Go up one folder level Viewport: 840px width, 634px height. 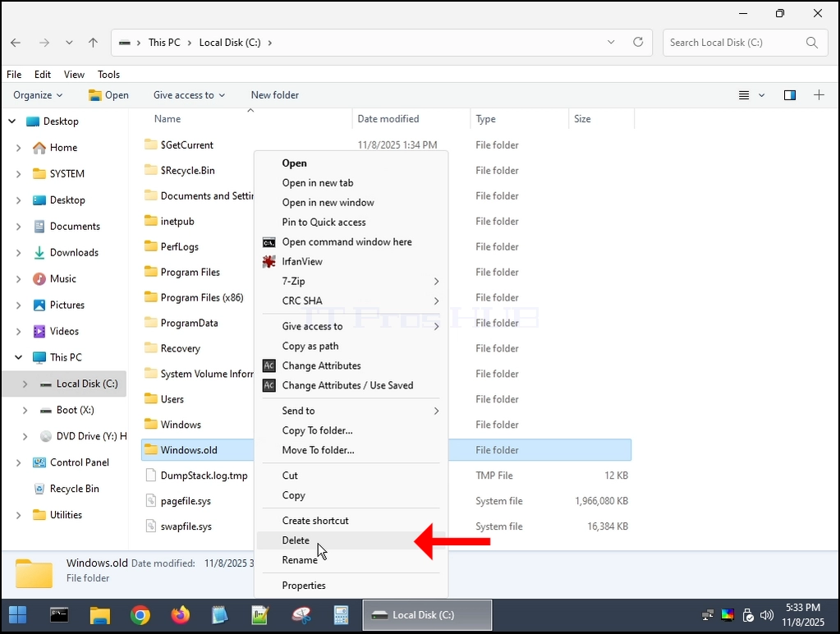94,43
